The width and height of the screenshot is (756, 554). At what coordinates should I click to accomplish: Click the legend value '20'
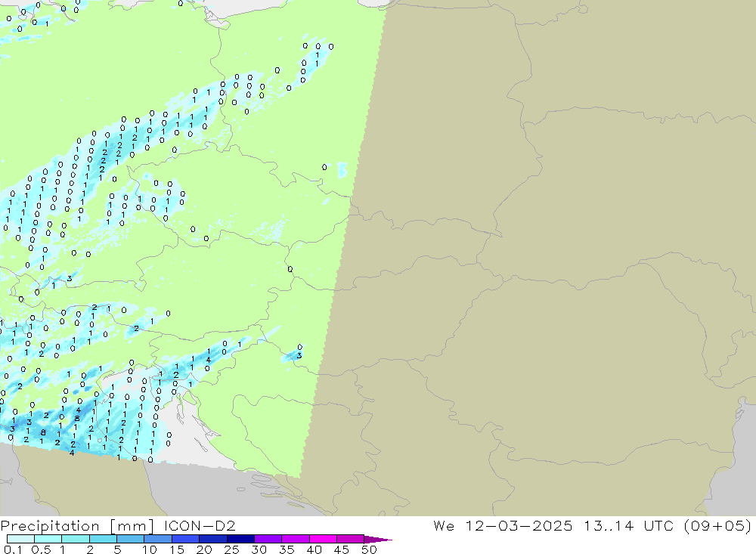click(x=204, y=549)
